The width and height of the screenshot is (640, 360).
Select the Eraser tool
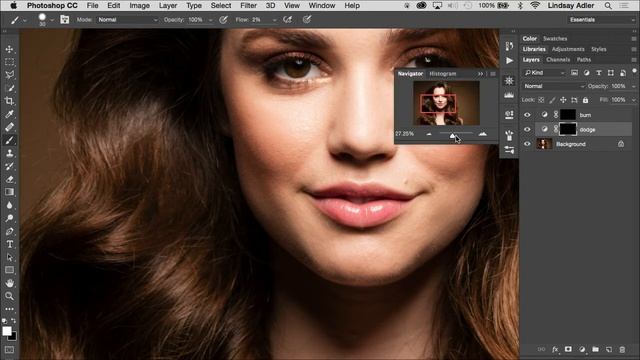coord(9,179)
